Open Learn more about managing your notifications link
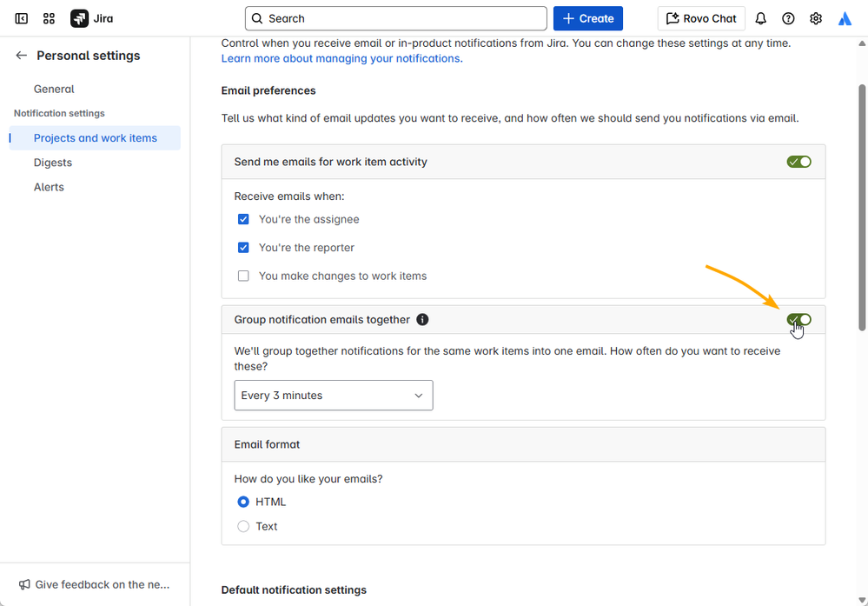 click(341, 59)
